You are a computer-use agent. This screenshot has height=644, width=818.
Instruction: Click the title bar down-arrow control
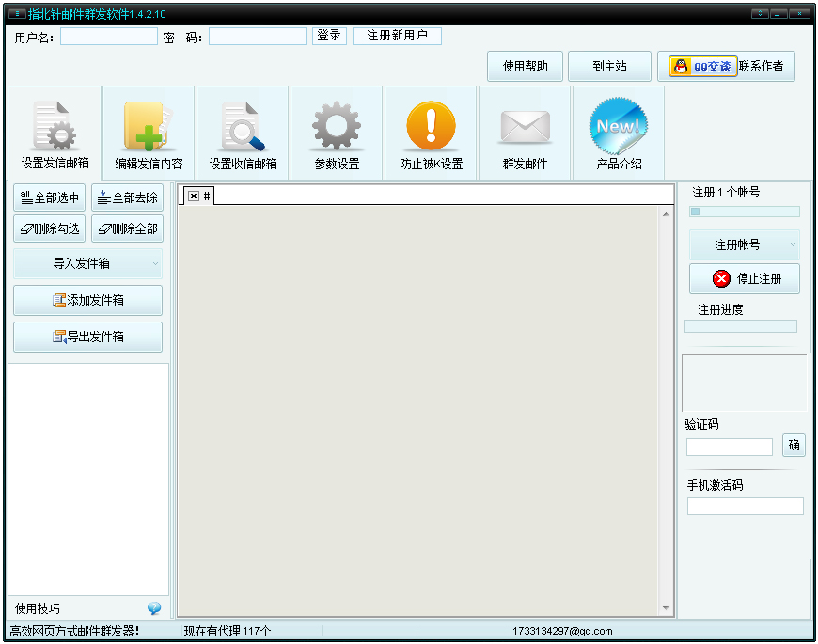pos(758,13)
